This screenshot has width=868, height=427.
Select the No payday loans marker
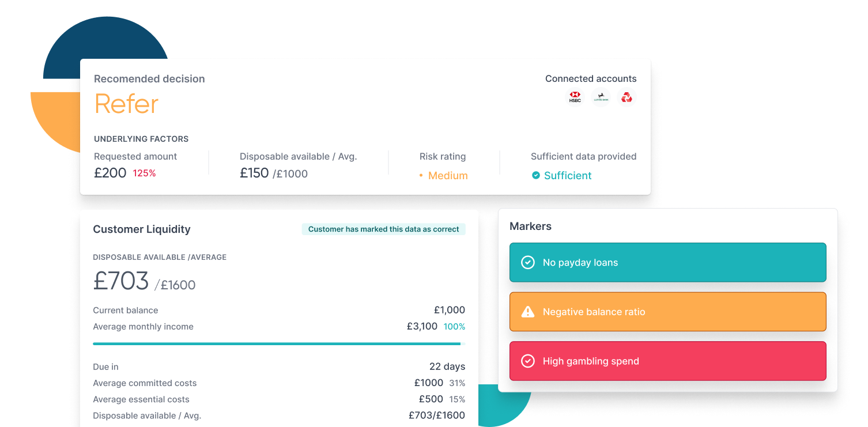point(667,263)
